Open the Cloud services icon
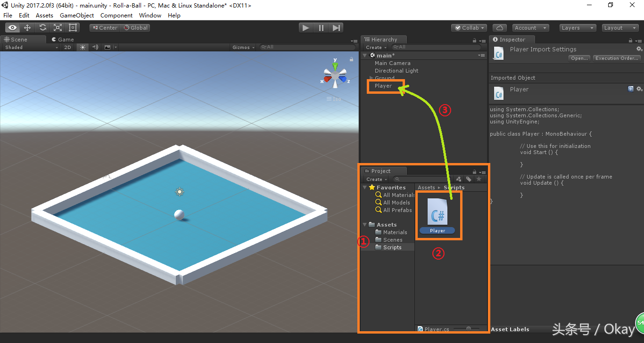The width and height of the screenshot is (644, 343). [500, 28]
